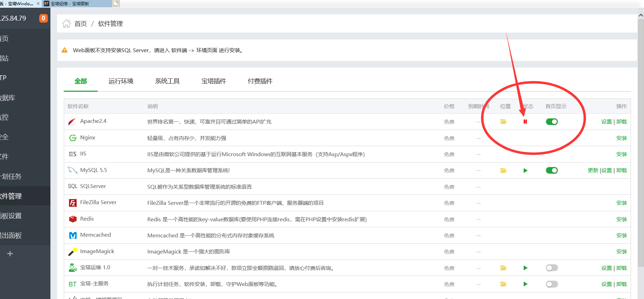
Task: Click the FileZilla Server logo icon
Action: [73, 203]
